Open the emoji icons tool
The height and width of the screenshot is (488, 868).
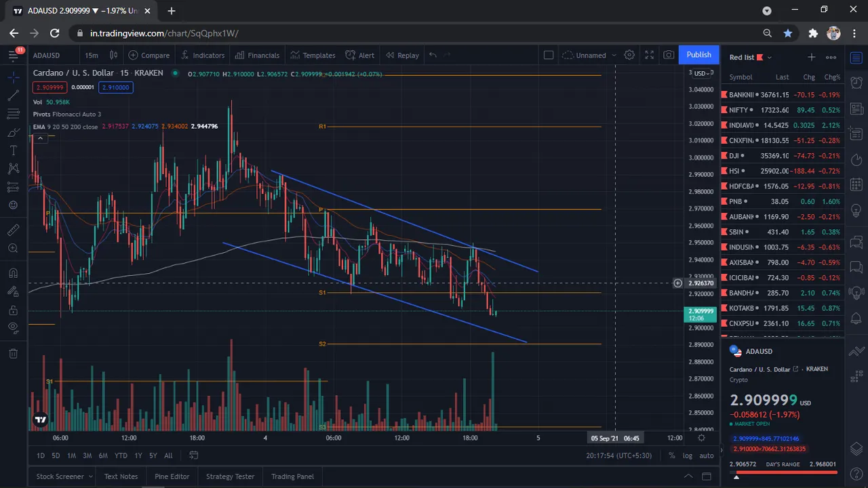point(13,205)
